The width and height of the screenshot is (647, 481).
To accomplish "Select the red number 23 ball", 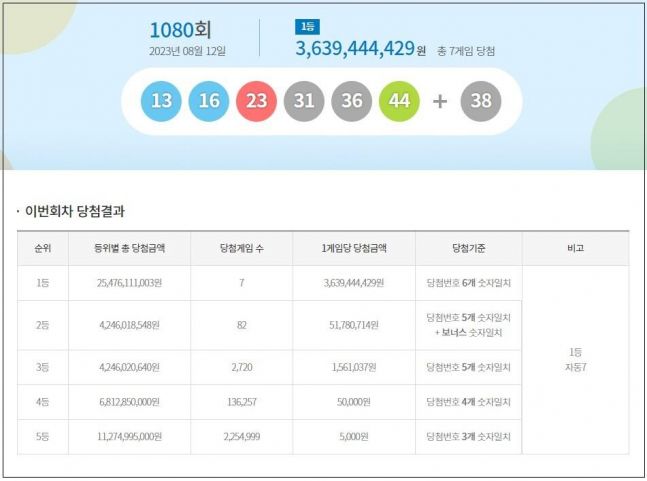I will [x=256, y=101].
